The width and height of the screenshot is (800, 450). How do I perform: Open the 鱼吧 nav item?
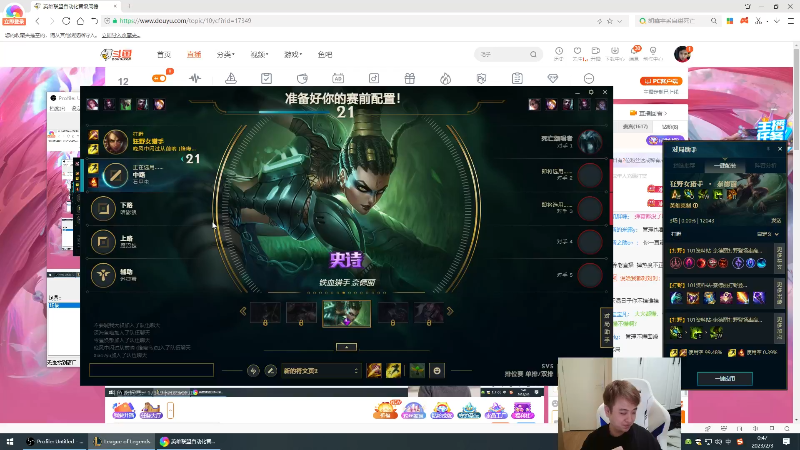(325, 55)
